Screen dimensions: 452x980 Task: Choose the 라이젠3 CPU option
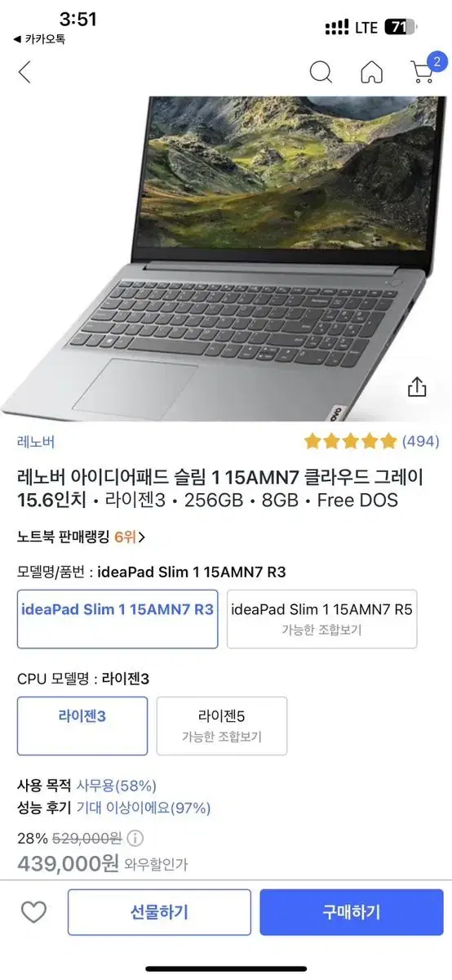82,726
